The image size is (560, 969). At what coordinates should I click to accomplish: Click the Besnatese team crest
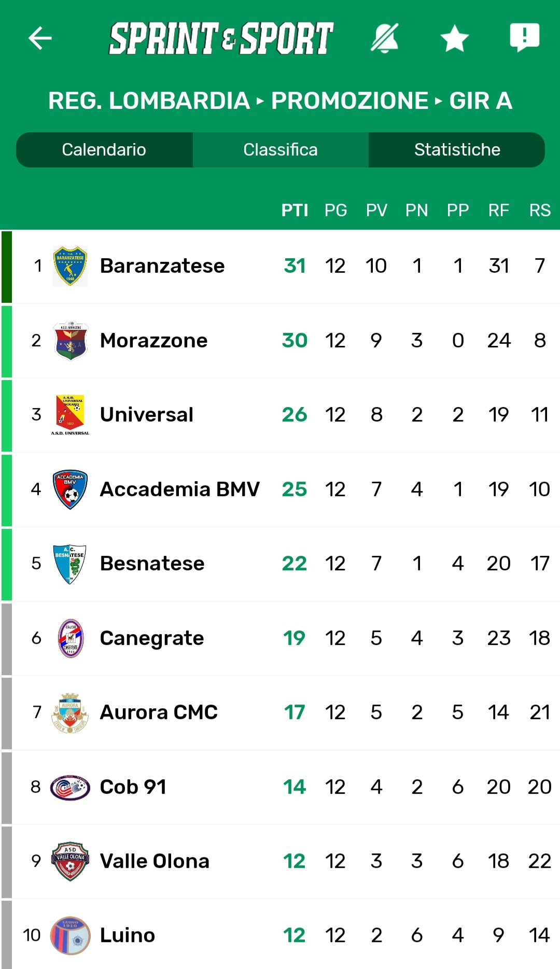[70, 564]
